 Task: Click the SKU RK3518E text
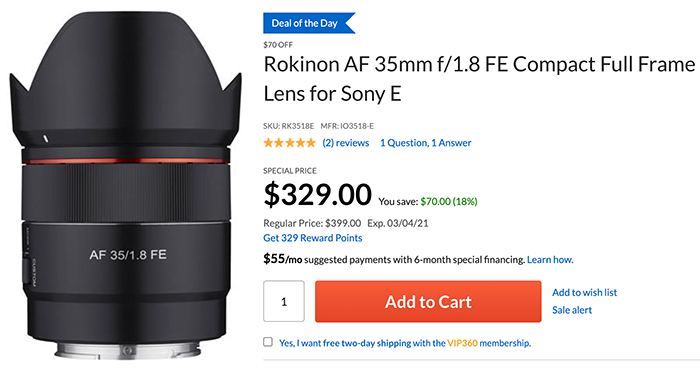click(x=288, y=126)
